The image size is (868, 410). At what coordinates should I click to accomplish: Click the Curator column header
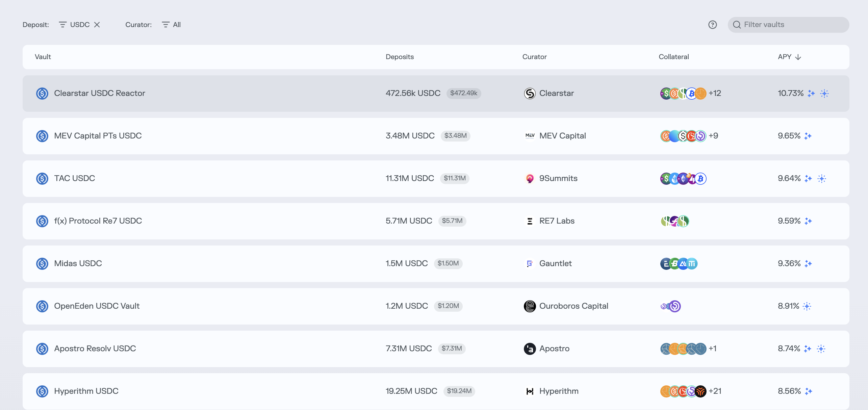click(x=534, y=57)
